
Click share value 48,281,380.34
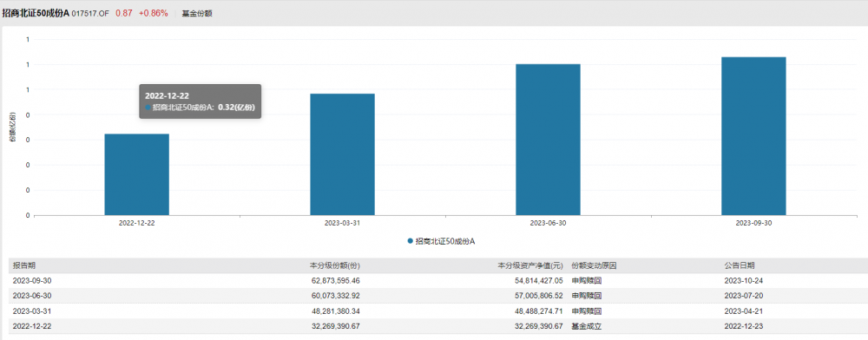point(336,311)
